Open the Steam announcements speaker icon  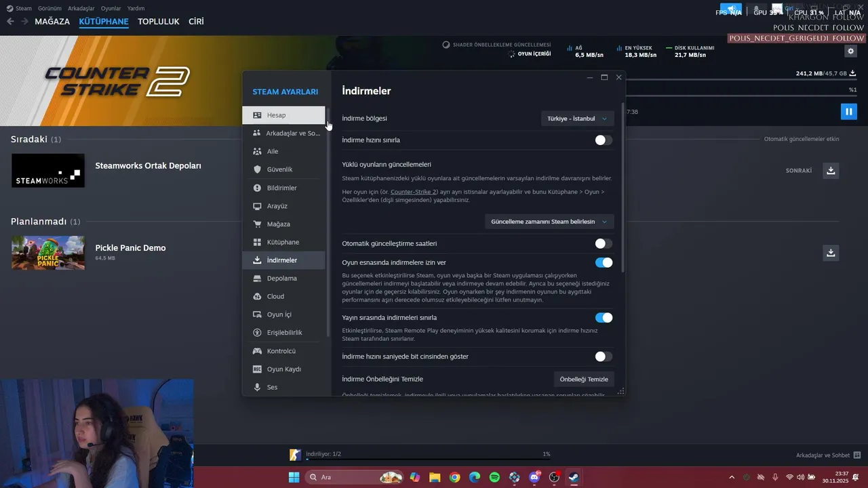[731, 9]
